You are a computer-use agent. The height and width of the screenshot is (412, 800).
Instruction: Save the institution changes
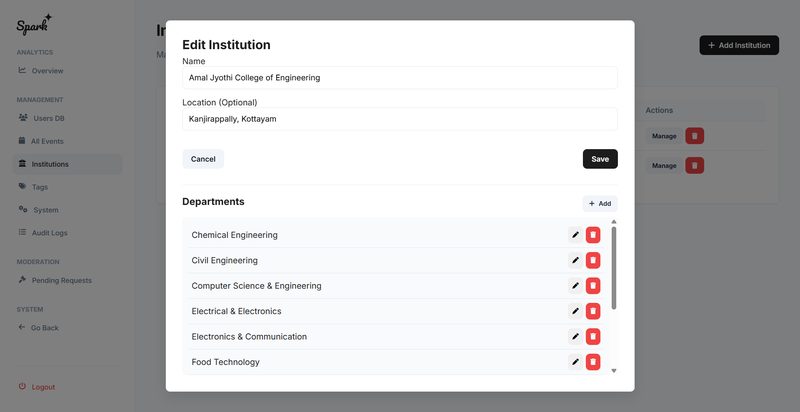click(600, 159)
